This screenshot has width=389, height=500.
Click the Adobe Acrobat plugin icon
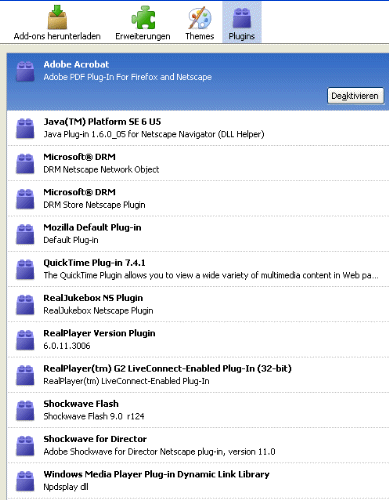(x=25, y=71)
